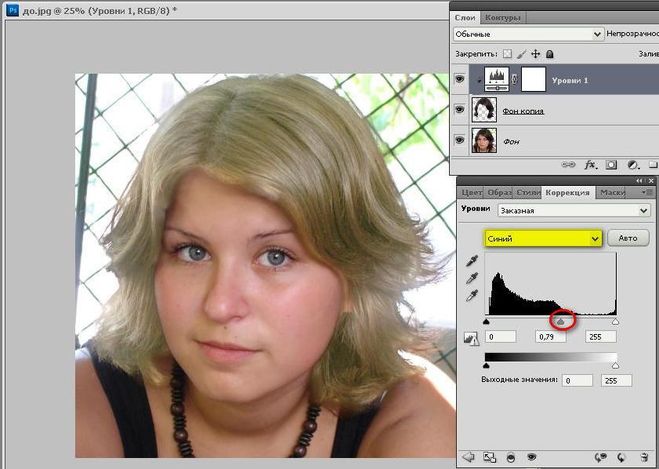Click the black output level slider
Screen dimensions: 659x469
coord(486,366)
